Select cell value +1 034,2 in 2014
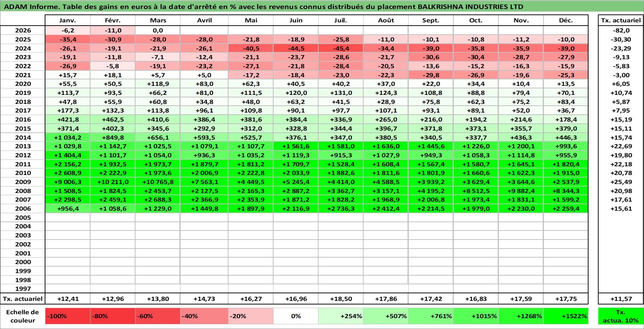 [x=68, y=137]
